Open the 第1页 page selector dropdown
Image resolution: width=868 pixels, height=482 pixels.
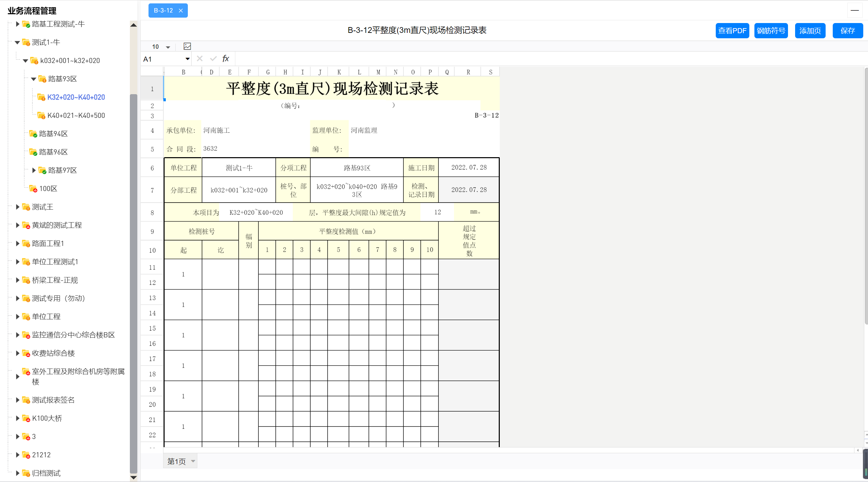193,461
